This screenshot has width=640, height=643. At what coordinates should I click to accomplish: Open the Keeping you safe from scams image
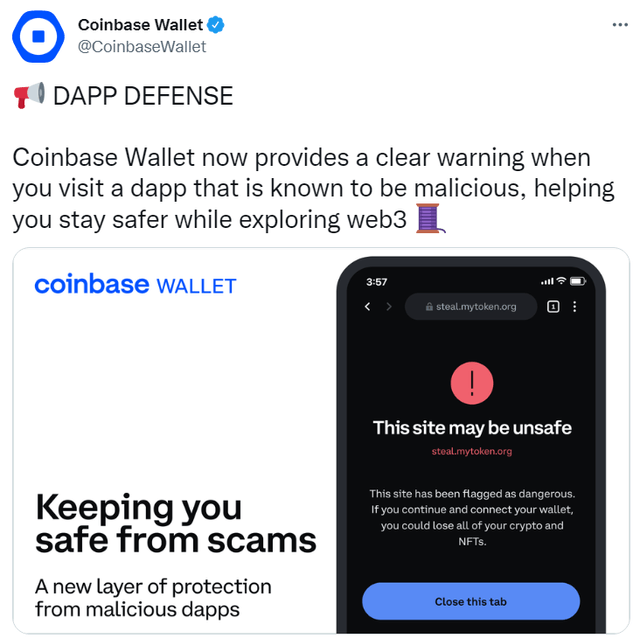pos(321,441)
